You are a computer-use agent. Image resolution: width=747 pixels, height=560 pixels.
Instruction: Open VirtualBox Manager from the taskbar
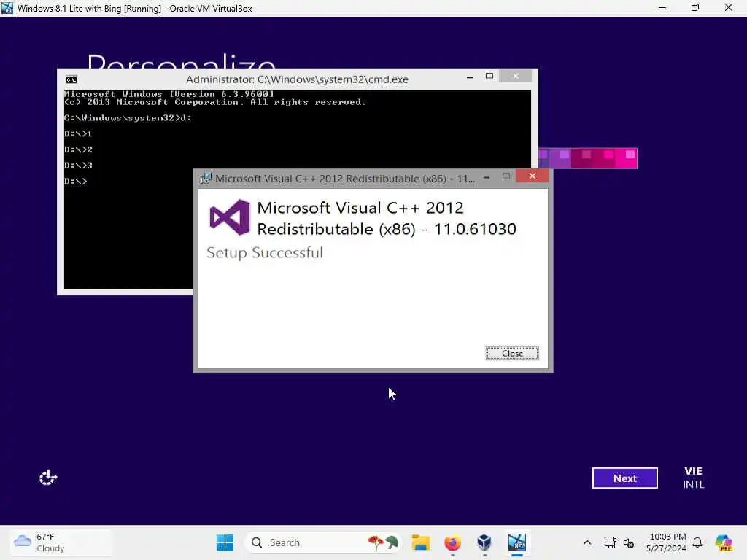[484, 542]
